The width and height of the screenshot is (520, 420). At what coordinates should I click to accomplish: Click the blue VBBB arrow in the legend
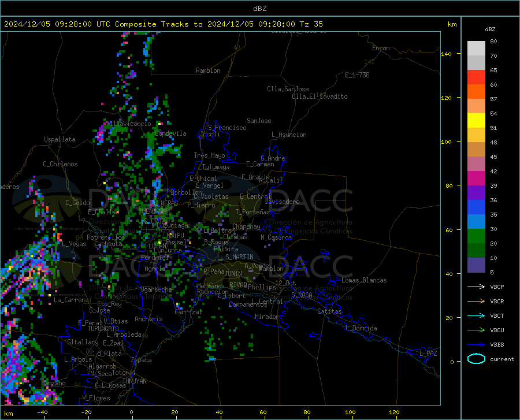[x=476, y=344]
